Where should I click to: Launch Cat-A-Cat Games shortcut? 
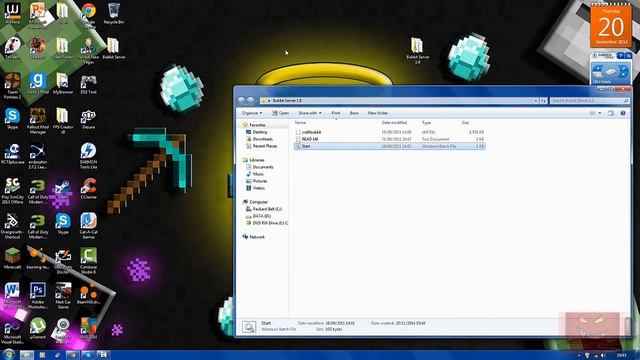click(89, 226)
